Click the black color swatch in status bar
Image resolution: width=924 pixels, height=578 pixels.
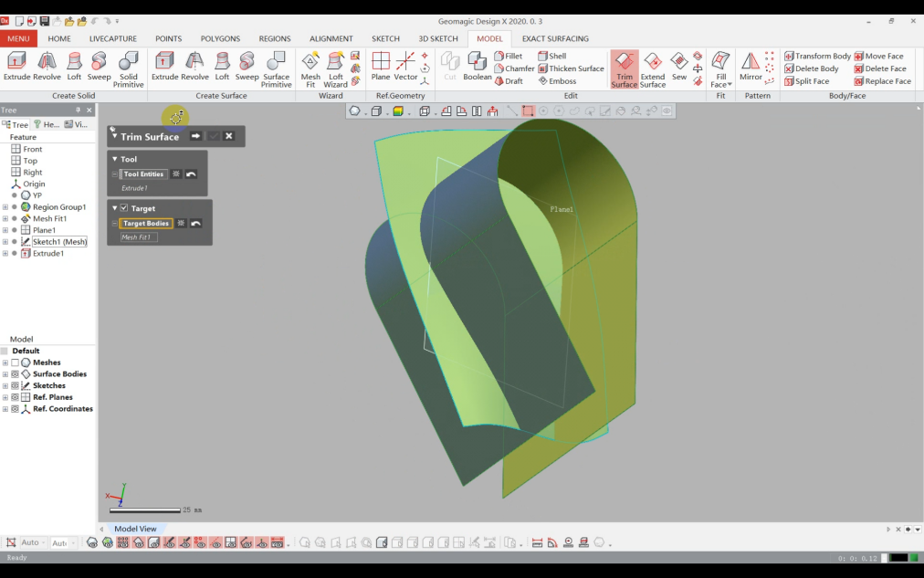click(899, 558)
